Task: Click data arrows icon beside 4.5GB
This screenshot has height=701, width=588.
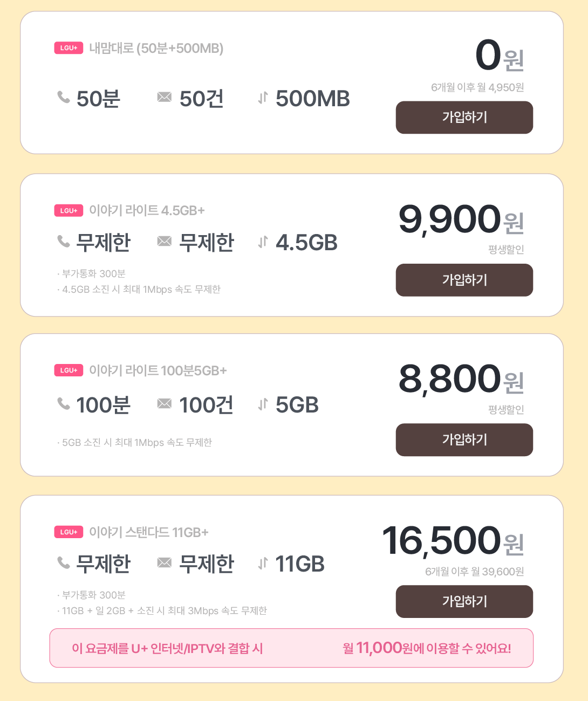Action: coord(263,242)
